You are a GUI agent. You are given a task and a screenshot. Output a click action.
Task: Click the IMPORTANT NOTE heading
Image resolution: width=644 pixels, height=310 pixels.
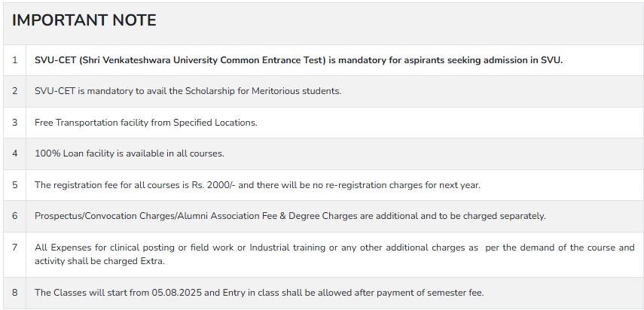click(x=84, y=20)
